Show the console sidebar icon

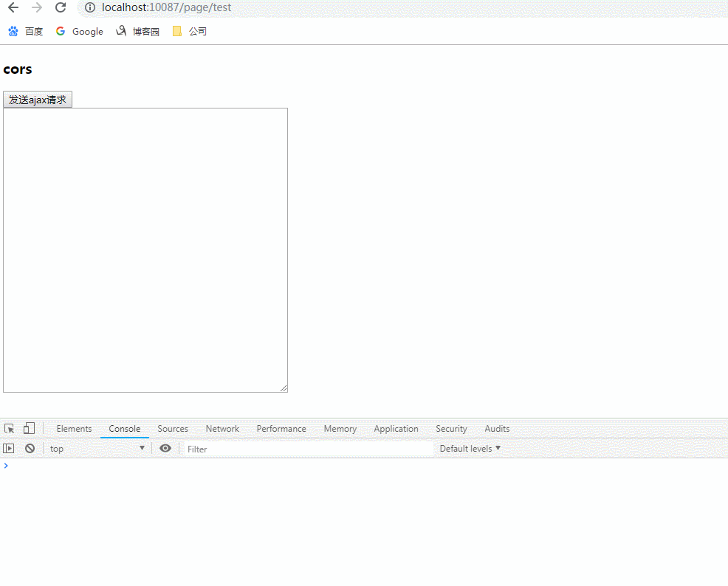pos(9,448)
